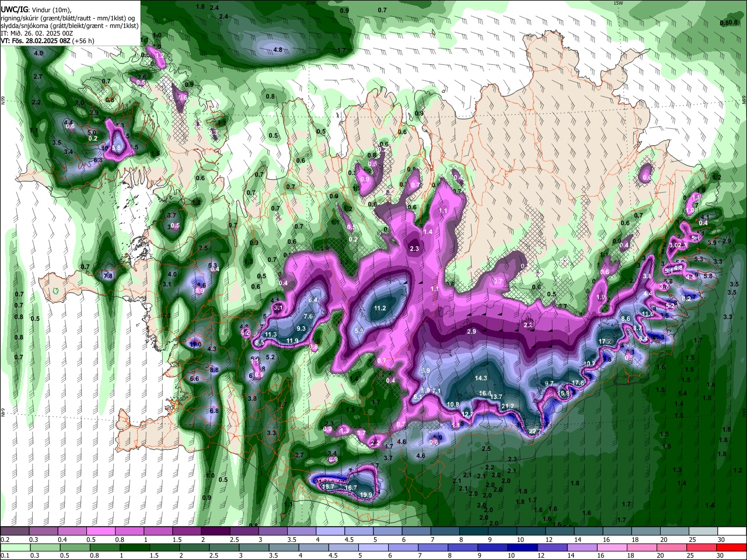The height and width of the screenshot is (560, 747).
Task: Click the 17.8 precipitation value on the map
Action: coord(578,383)
